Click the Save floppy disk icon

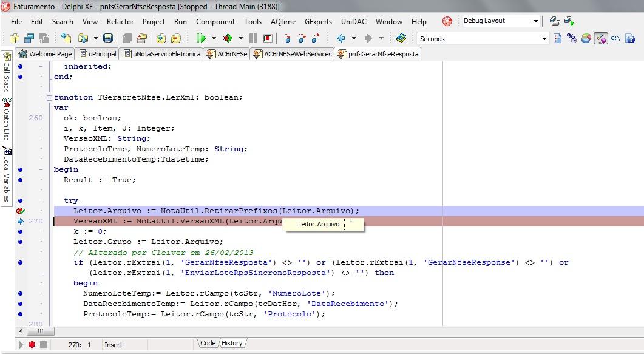[x=107, y=38]
